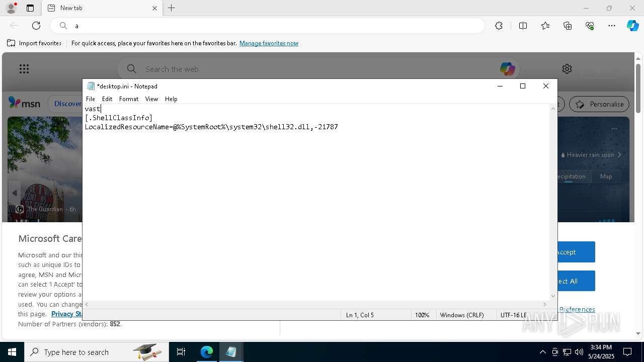The width and height of the screenshot is (644, 362).
Task: Go back in Edge
Action: [14, 26]
